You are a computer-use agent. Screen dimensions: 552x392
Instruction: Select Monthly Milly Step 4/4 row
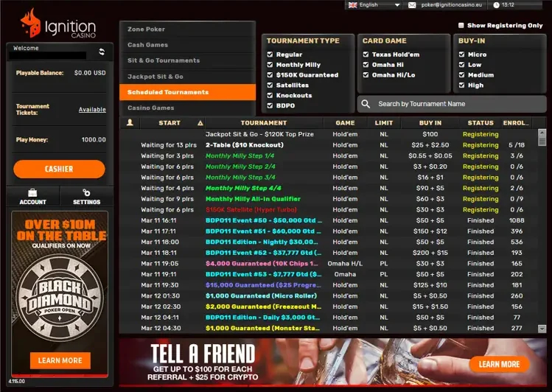329,188
